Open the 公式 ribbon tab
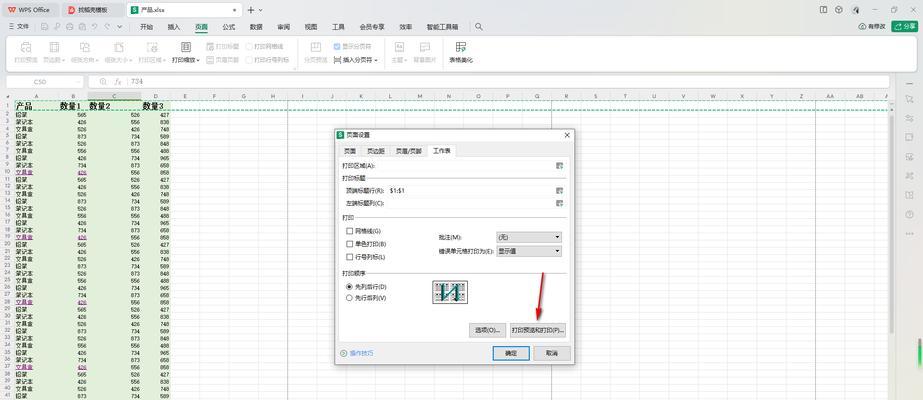Screen dimensions: 923x400 pos(229,26)
